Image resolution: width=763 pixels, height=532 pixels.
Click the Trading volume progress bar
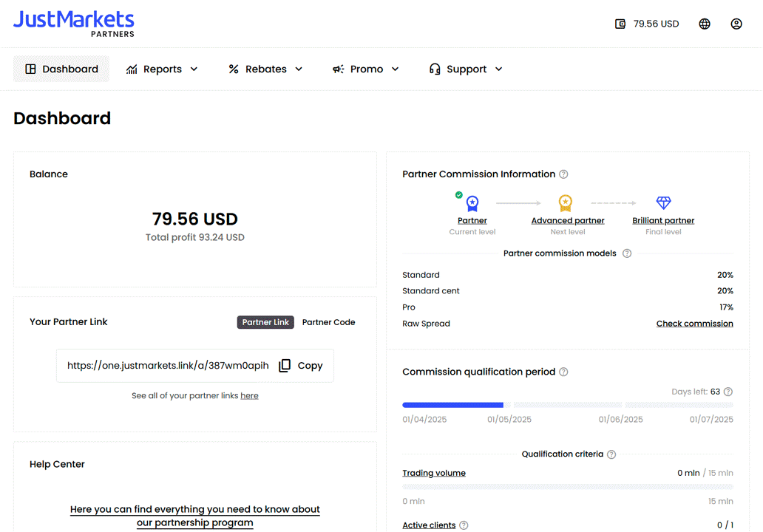tap(568, 487)
